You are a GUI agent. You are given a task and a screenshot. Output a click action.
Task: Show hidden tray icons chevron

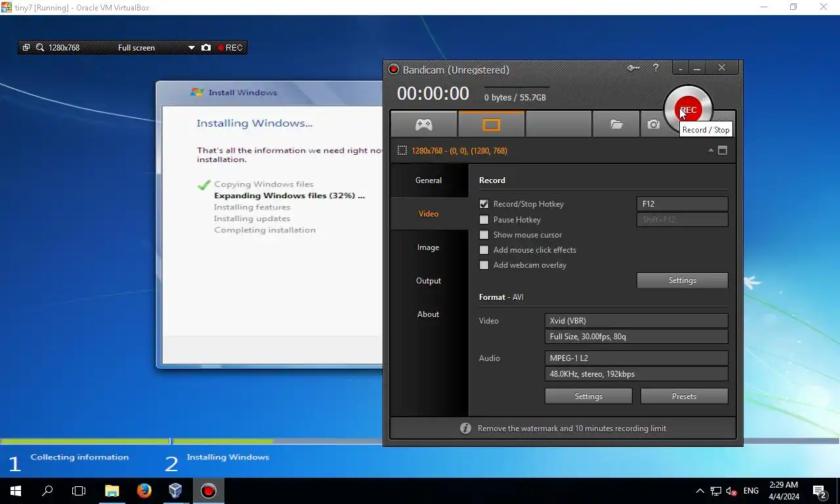pyautogui.click(x=700, y=491)
